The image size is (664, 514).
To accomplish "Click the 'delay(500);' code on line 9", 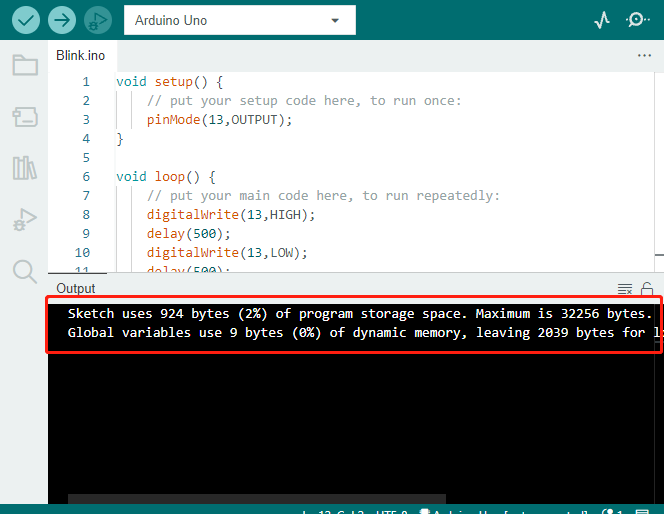I will point(188,234).
